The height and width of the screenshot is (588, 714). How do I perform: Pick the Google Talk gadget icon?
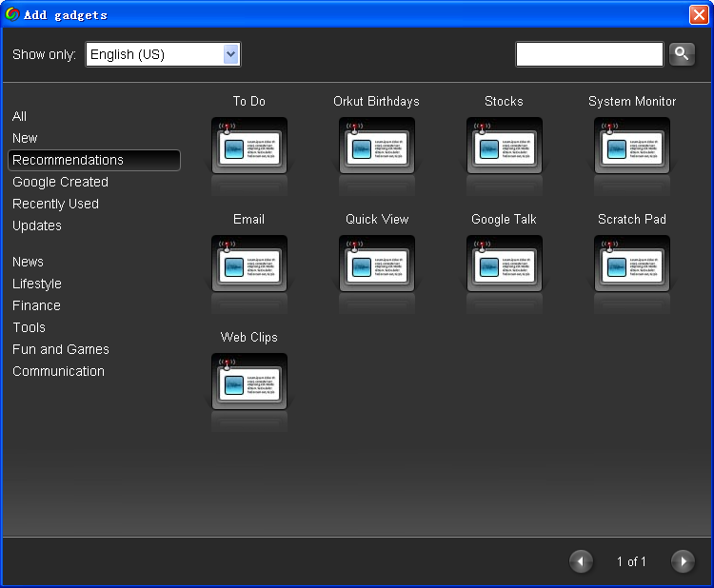505,264
